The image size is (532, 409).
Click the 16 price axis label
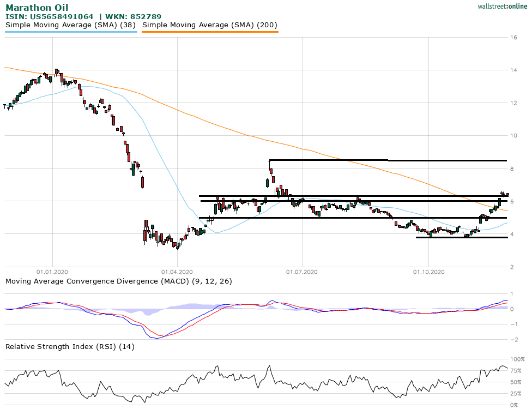click(x=513, y=38)
